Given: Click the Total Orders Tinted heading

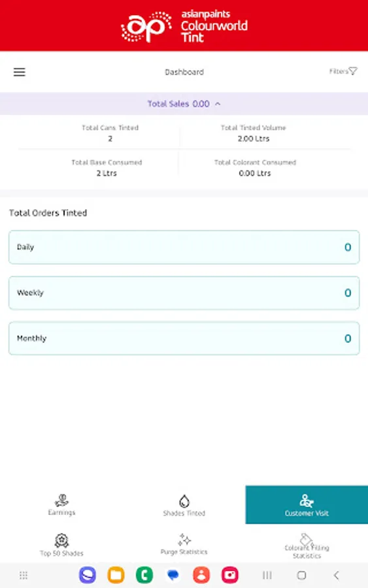Looking at the screenshot, I should click(x=48, y=213).
